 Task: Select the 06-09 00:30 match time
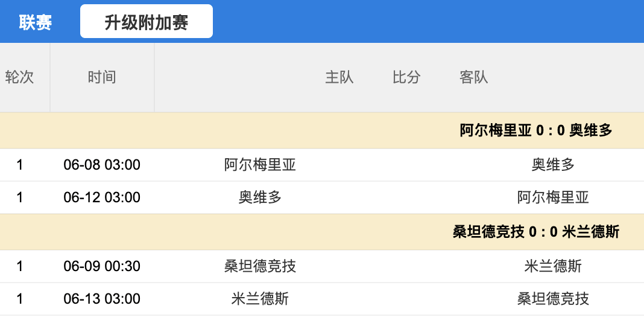pyautogui.click(x=102, y=266)
